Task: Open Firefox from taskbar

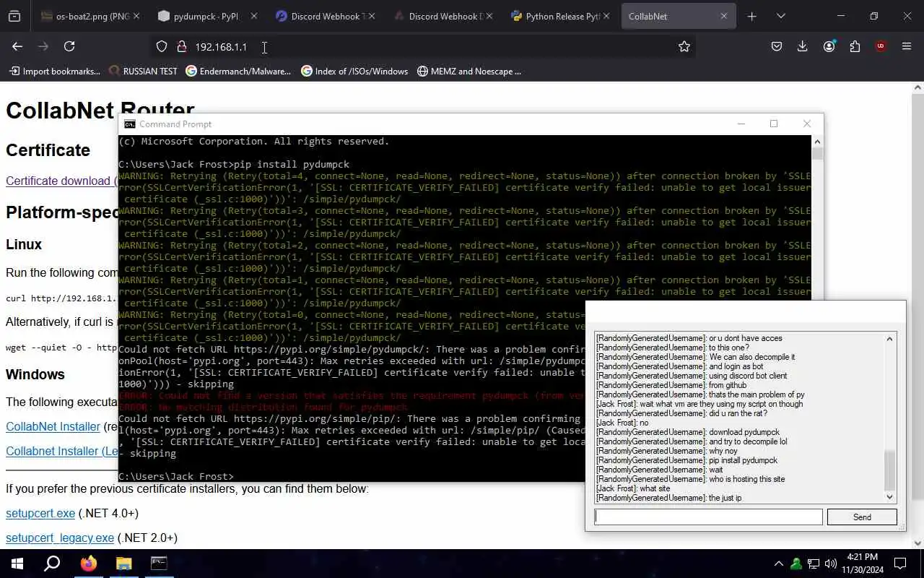Action: pos(88,564)
